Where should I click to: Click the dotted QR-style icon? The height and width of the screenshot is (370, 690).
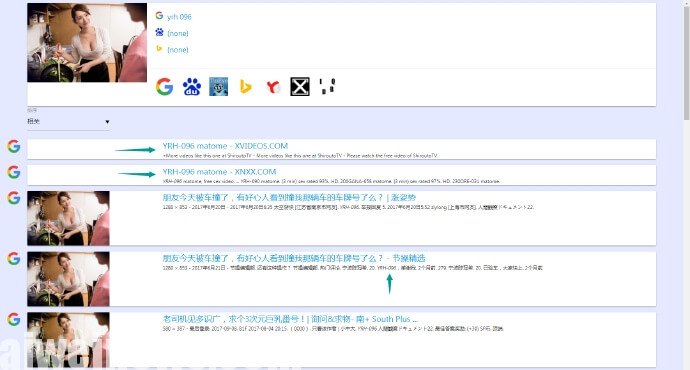(x=327, y=86)
